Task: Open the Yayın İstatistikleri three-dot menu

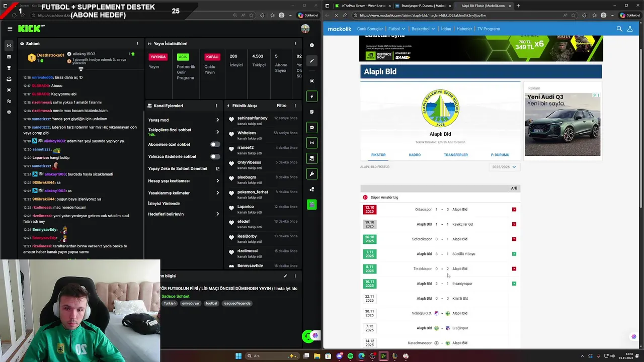Action: point(295,44)
